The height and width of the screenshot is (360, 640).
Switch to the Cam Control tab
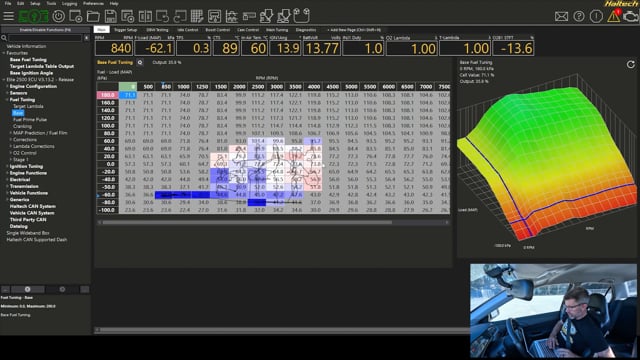coord(248,30)
